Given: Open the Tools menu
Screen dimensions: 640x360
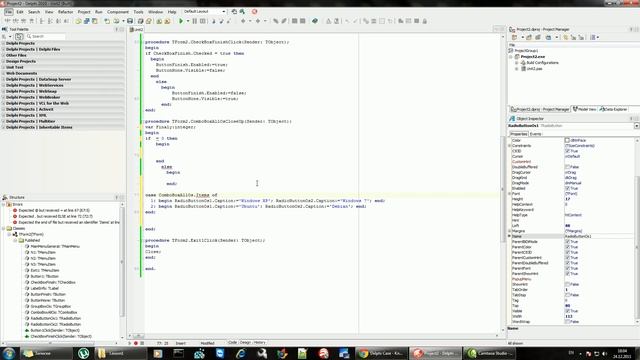Looking at the screenshot, I should (138, 12).
